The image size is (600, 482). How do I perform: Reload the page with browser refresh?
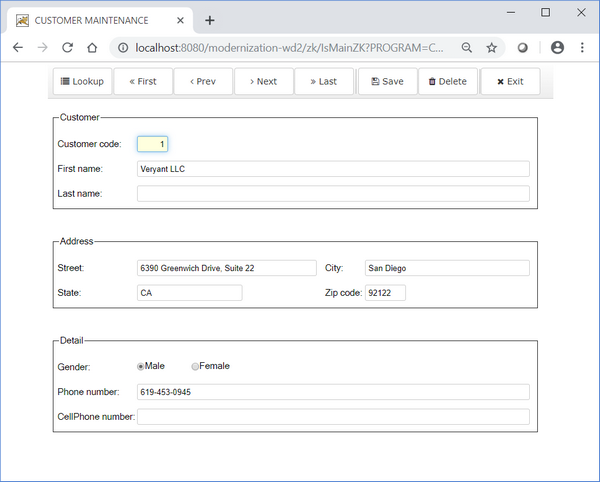pos(67,47)
